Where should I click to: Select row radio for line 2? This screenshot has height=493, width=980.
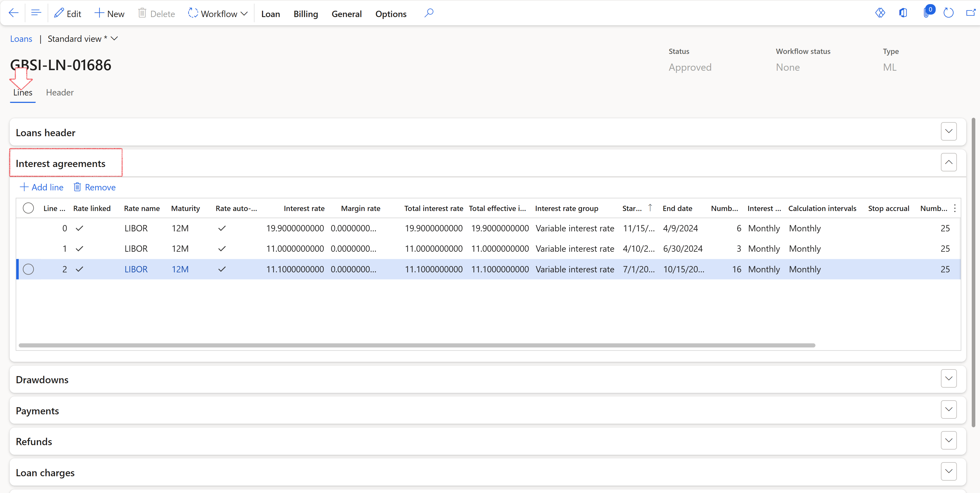(x=28, y=269)
